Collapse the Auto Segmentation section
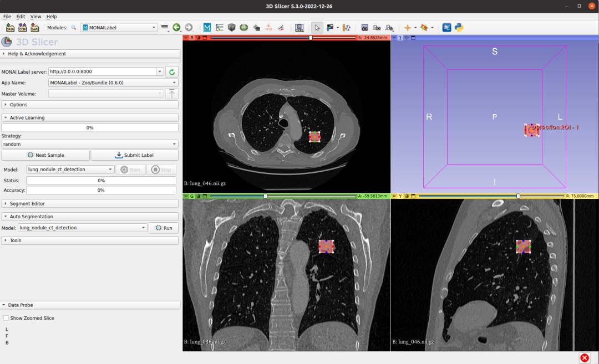Screen dimensions: 599x364 coord(90,216)
